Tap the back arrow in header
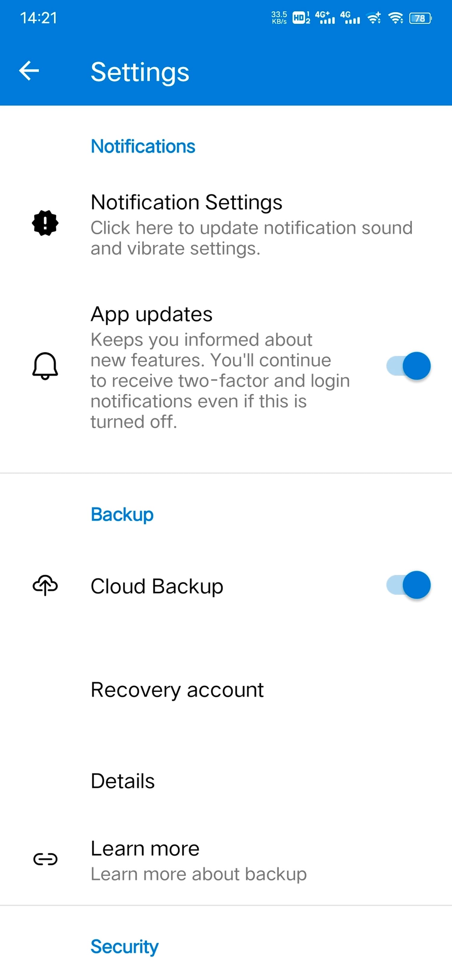The width and height of the screenshot is (452, 980). [29, 71]
